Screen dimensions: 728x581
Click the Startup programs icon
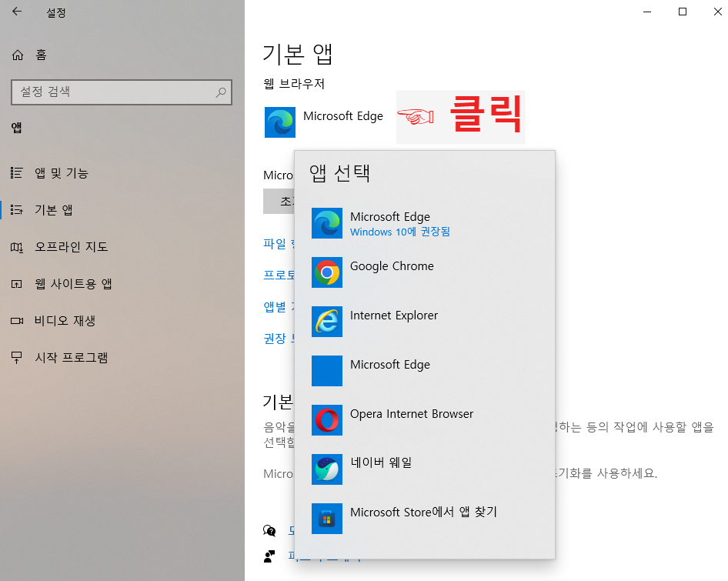(x=17, y=358)
